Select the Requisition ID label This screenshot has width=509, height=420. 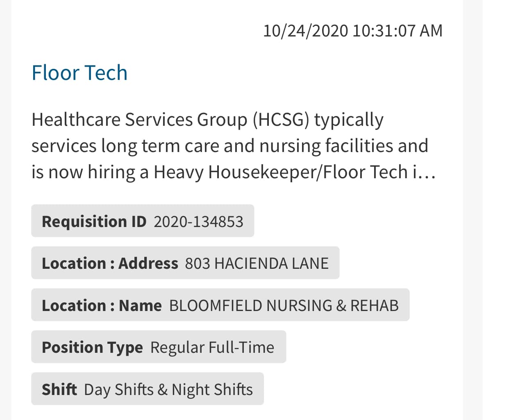(94, 221)
